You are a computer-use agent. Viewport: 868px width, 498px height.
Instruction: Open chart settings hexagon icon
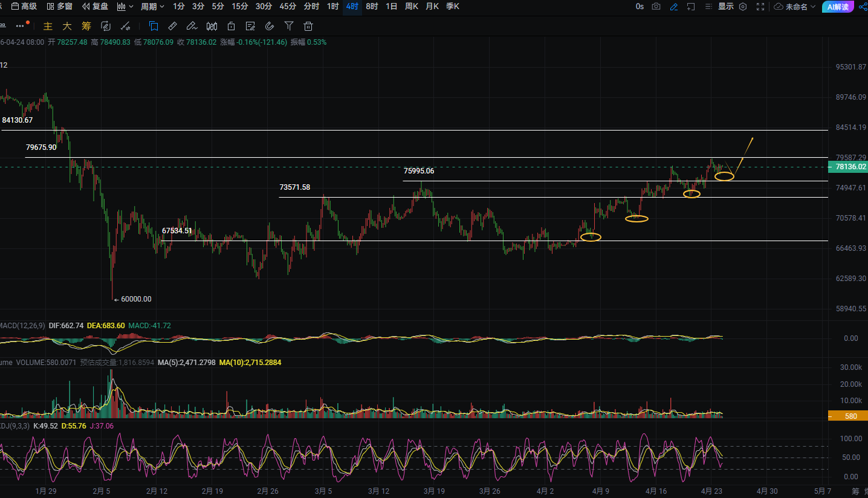(743, 7)
